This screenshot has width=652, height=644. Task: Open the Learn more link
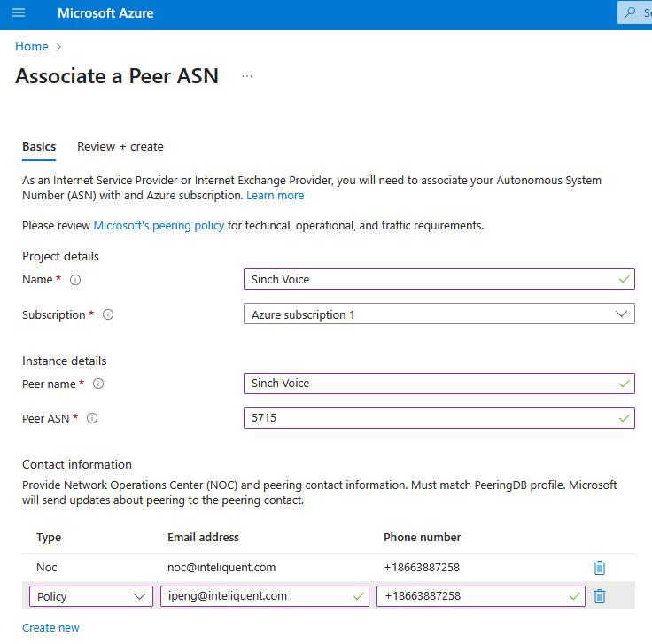275,196
